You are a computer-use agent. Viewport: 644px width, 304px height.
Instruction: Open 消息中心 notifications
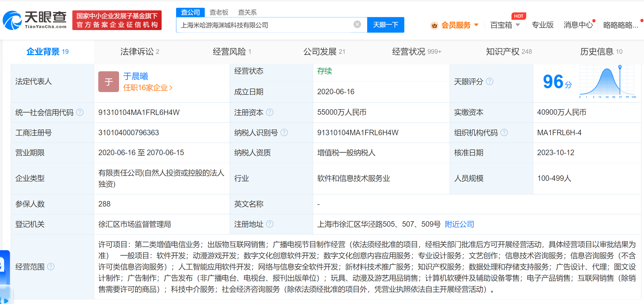point(578,25)
